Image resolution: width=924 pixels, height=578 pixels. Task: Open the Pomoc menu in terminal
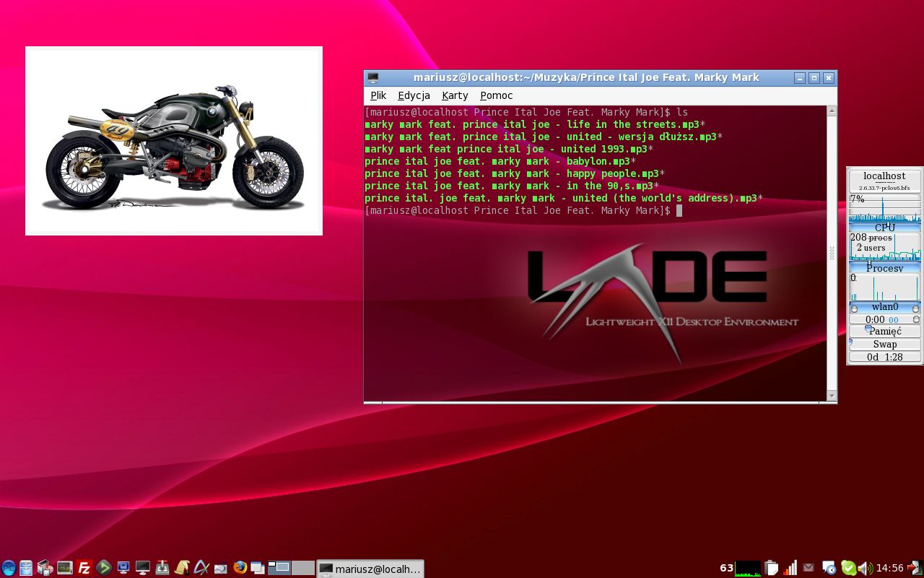497,95
